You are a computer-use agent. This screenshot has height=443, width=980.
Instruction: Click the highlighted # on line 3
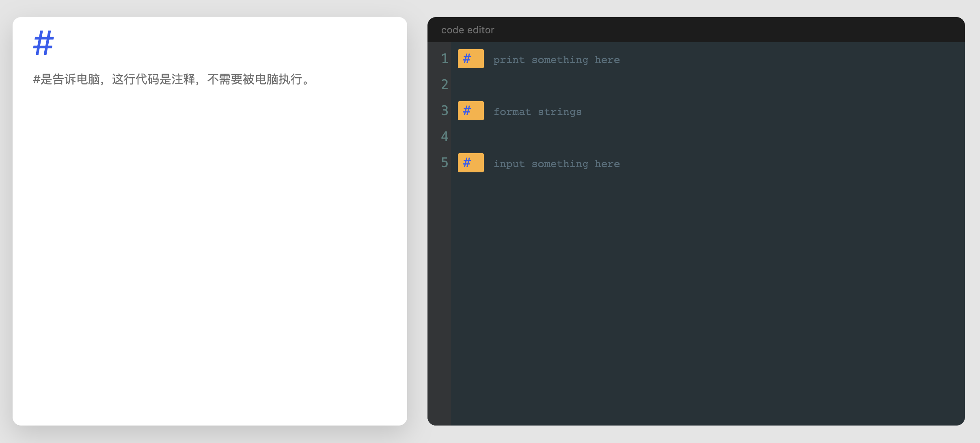click(471, 111)
